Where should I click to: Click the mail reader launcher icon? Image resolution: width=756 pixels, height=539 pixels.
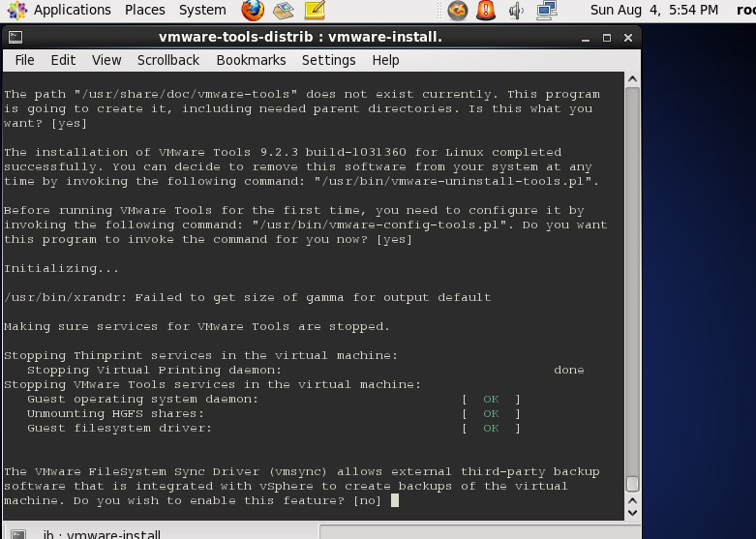(284, 10)
